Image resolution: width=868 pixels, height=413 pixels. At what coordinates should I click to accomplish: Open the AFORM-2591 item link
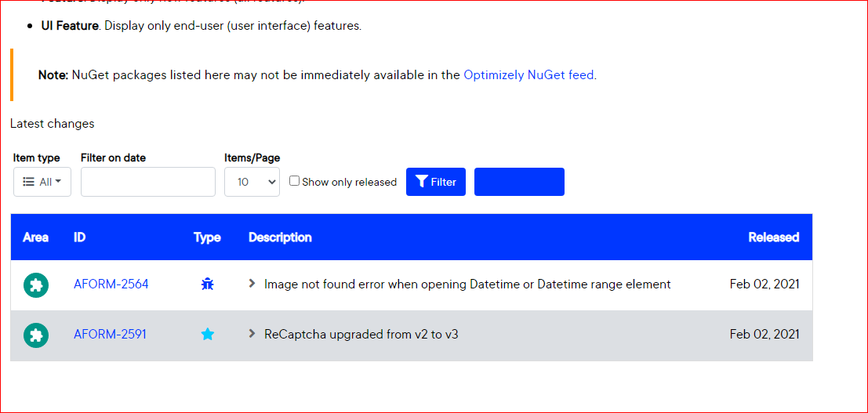[110, 335]
